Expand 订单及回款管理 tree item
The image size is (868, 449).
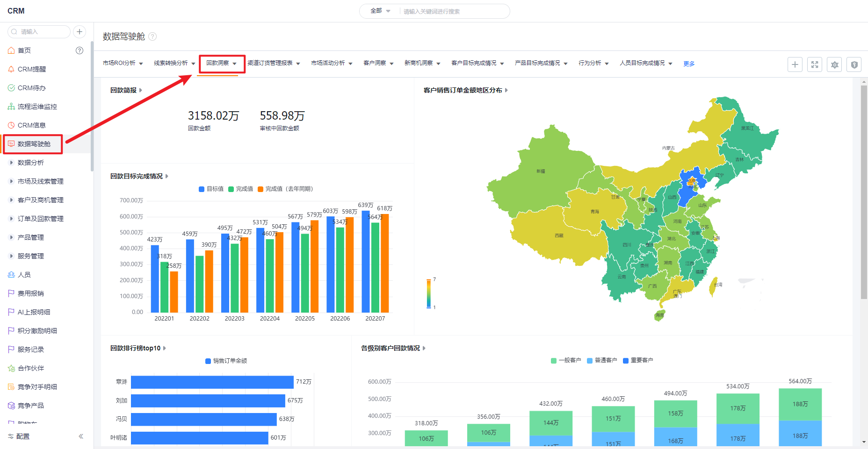point(11,219)
